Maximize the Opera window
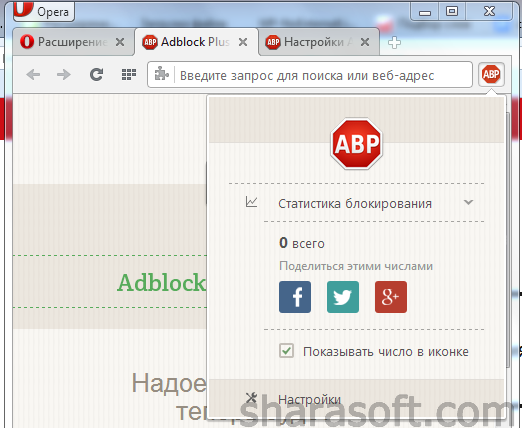This screenshot has height=428, width=522. click(x=452, y=12)
